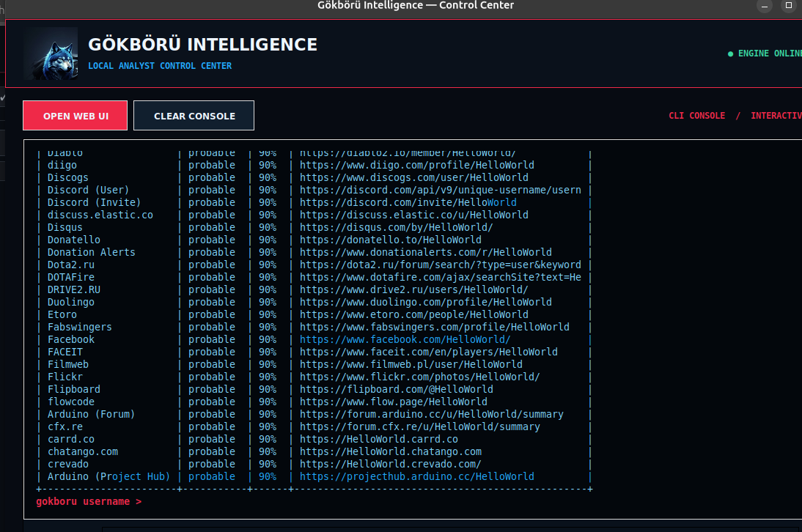
Task: Select the Etoro site name
Action: pos(62,314)
